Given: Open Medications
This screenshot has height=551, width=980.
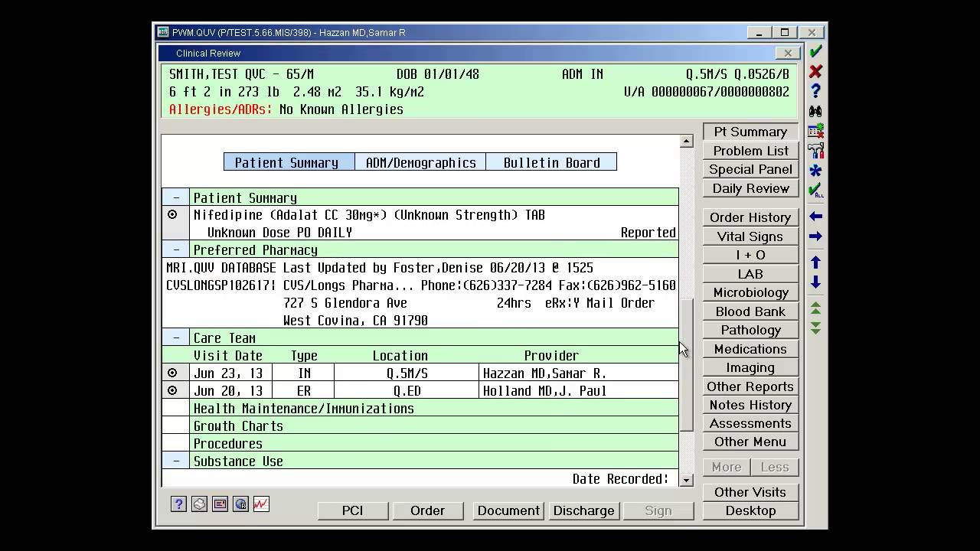Looking at the screenshot, I should click(750, 349).
